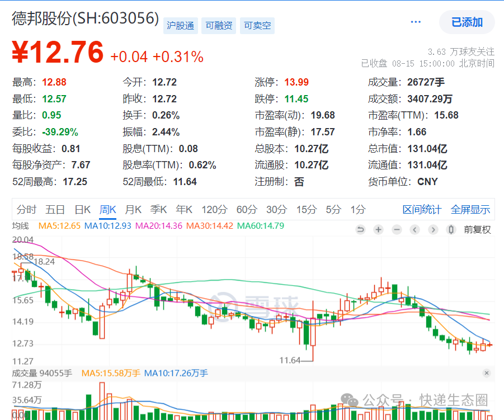The height and width of the screenshot is (420, 504).
Task: Zoom in the K-line chart with plus icon
Action: (x=379, y=229)
